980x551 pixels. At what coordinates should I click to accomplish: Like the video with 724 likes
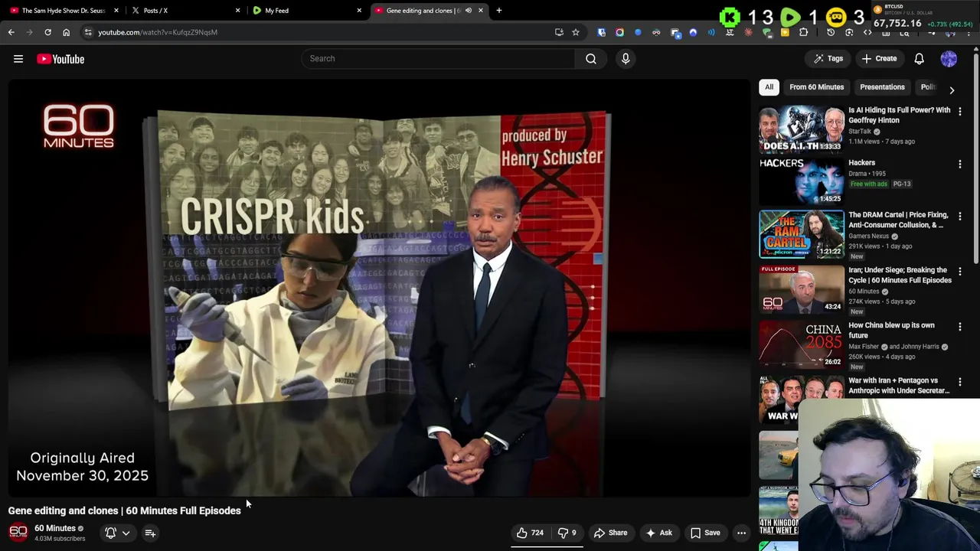[530, 533]
